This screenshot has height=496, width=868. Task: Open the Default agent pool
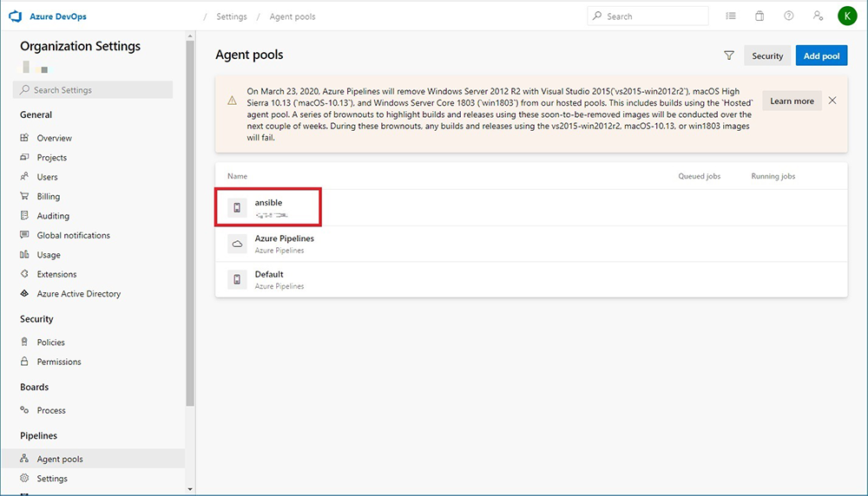click(x=531, y=279)
